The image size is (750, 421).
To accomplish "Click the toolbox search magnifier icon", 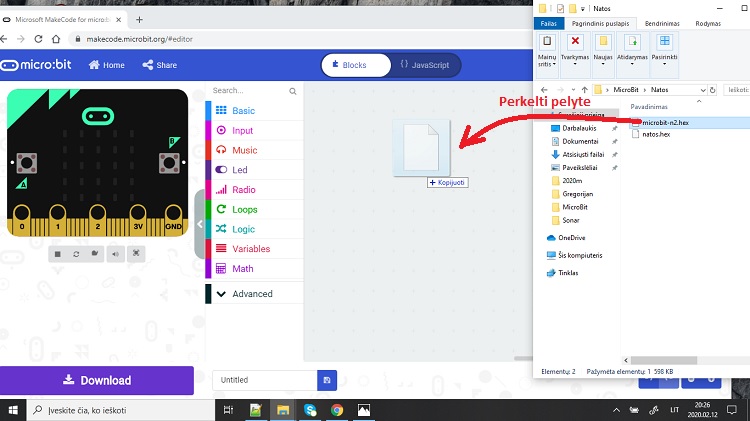I will click(293, 91).
